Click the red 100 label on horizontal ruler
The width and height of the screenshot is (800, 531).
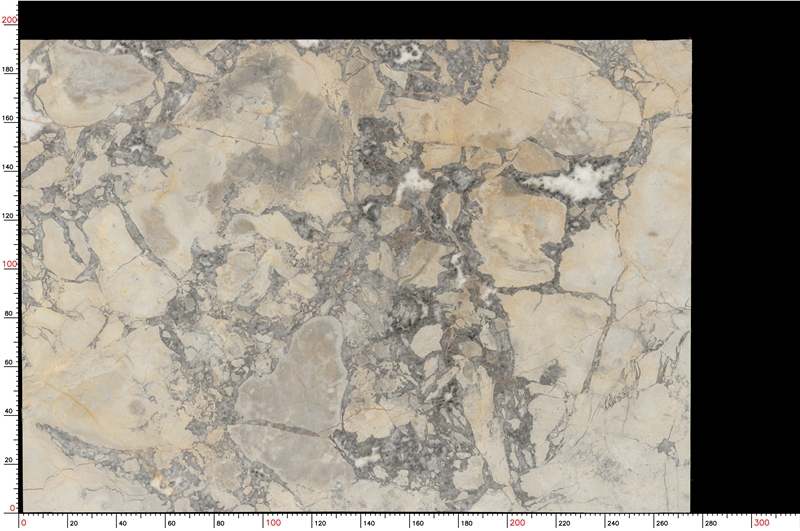coord(273,523)
